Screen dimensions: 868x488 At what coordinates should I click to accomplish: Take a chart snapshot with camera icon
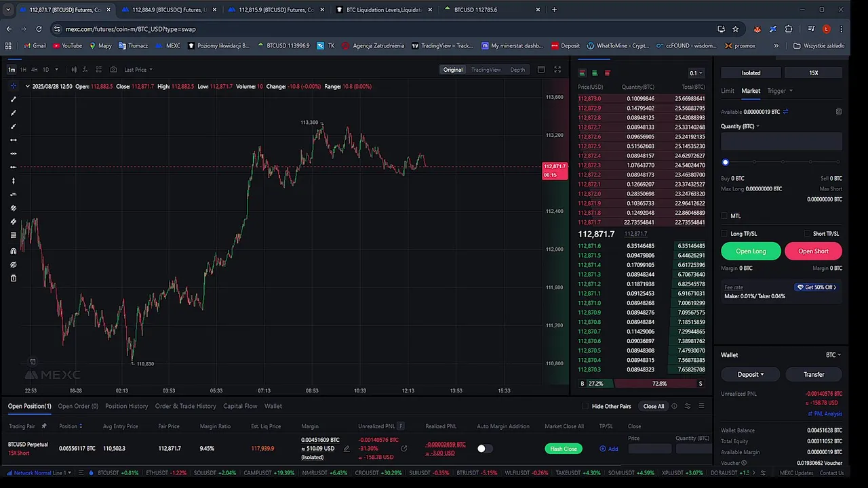coord(113,70)
